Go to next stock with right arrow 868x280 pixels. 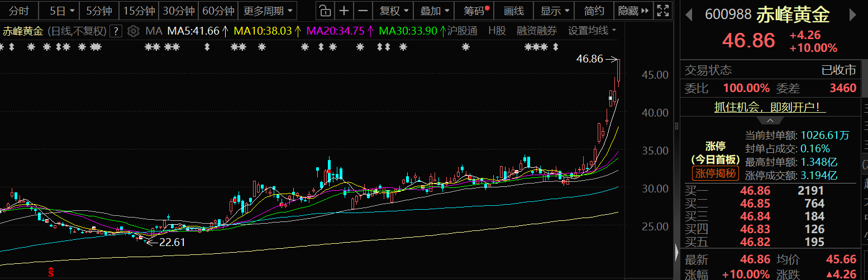coord(852,15)
